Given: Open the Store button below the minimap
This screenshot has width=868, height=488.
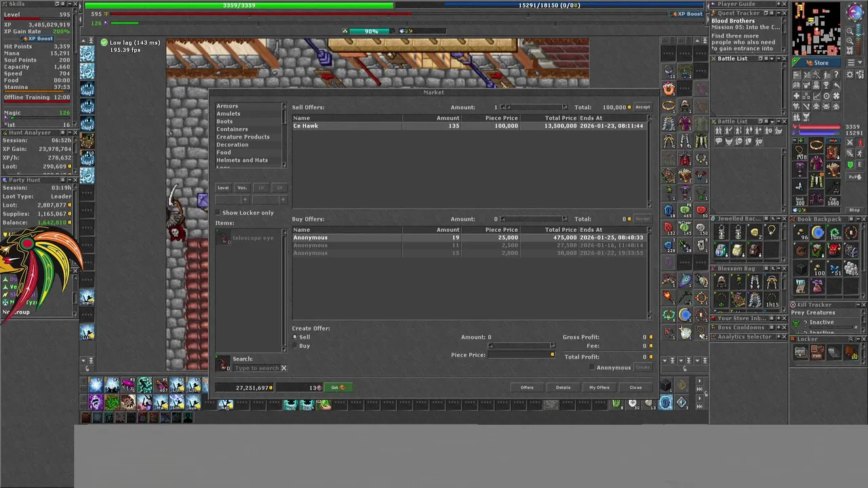Looking at the screenshot, I should pyautogui.click(x=816, y=63).
